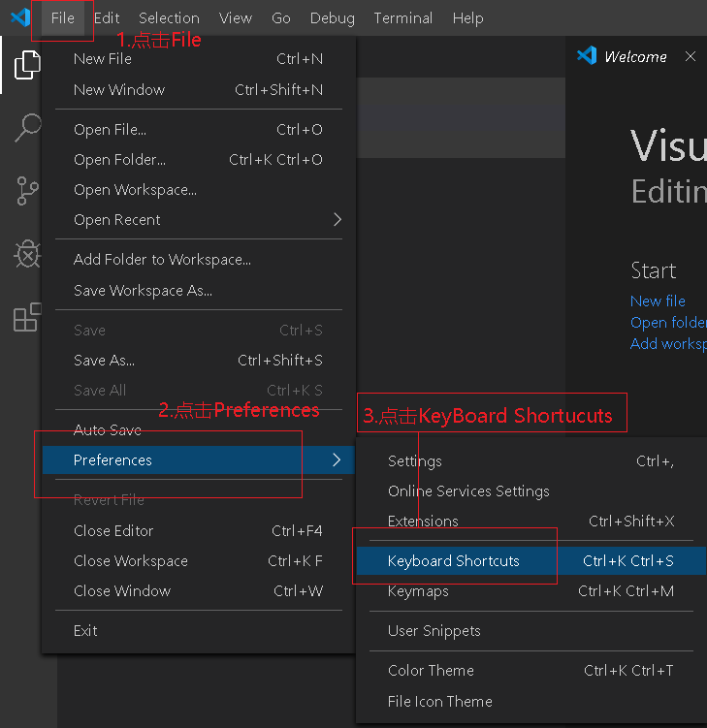Click the VS Code logo in the title bar

[x=20, y=17]
